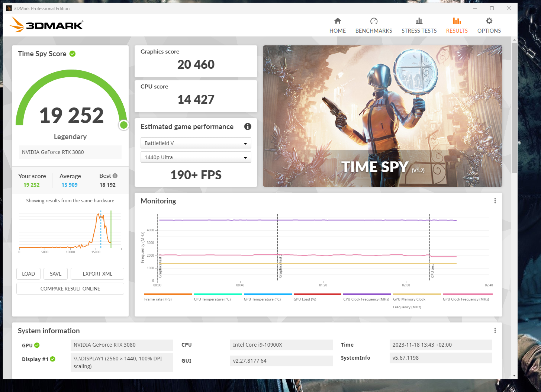Image resolution: width=541 pixels, height=392 pixels.
Task: Open the Home tab
Action: click(x=337, y=26)
